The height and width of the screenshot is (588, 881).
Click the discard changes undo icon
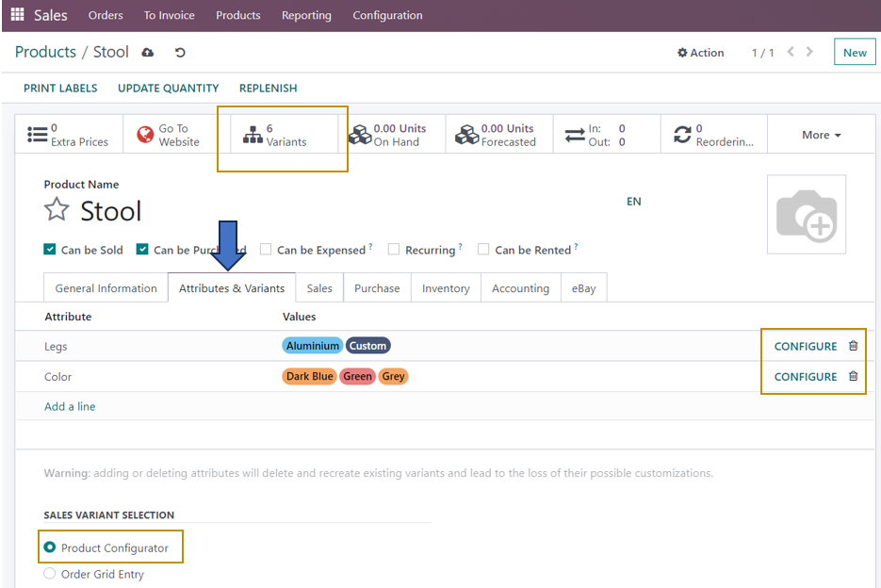[x=180, y=53]
